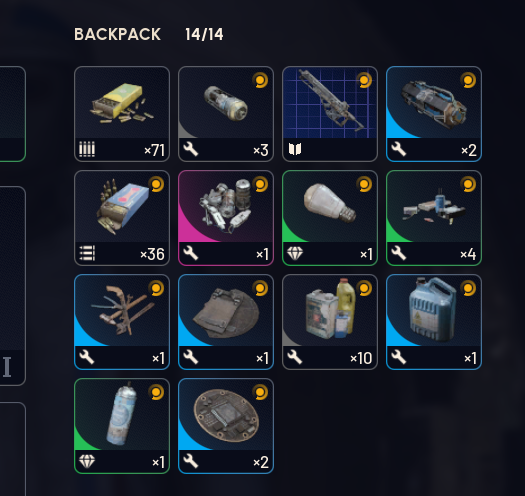Select the round circuit board stack of 2
The image size is (525, 496).
coord(226,426)
